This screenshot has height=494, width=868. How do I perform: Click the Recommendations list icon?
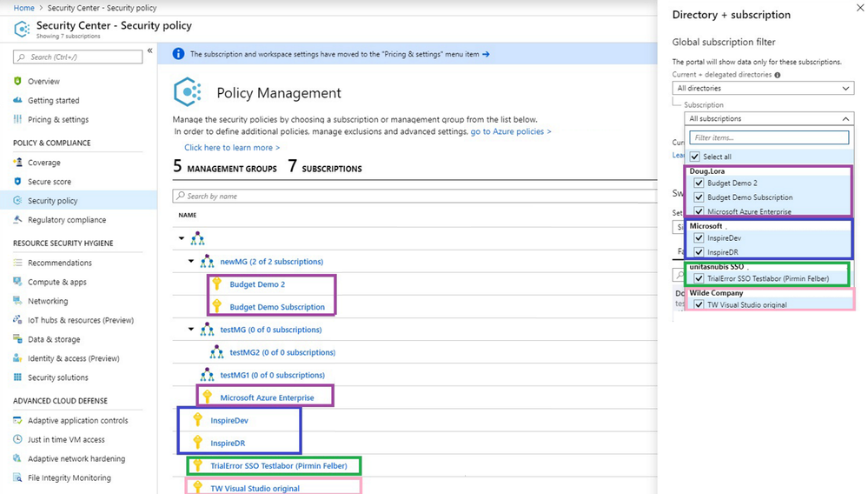point(17,263)
